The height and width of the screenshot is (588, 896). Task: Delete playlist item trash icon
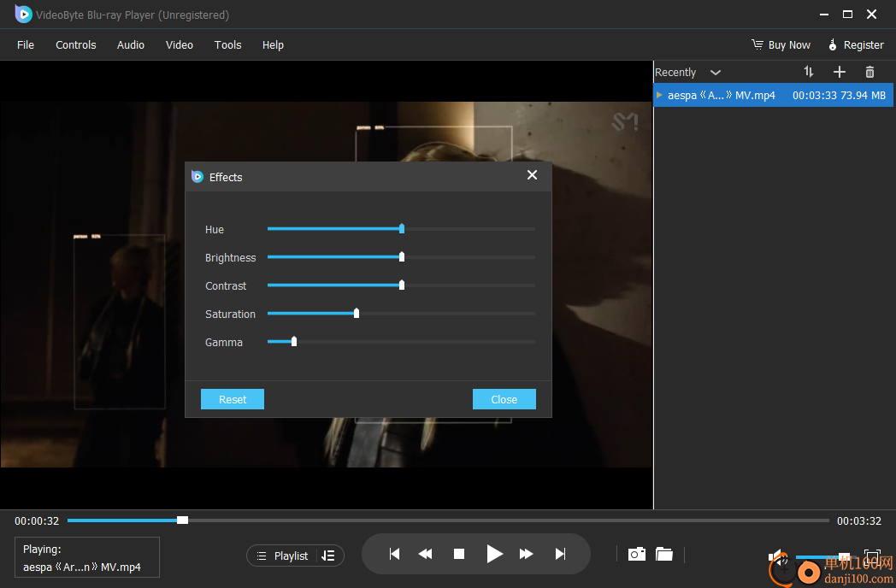869,72
